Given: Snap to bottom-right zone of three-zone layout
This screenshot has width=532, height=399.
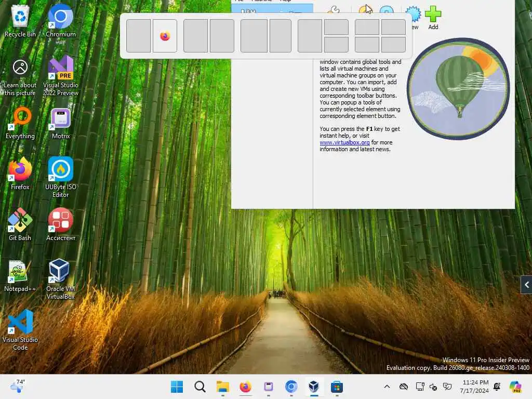Looking at the screenshot, I should [x=336, y=45].
